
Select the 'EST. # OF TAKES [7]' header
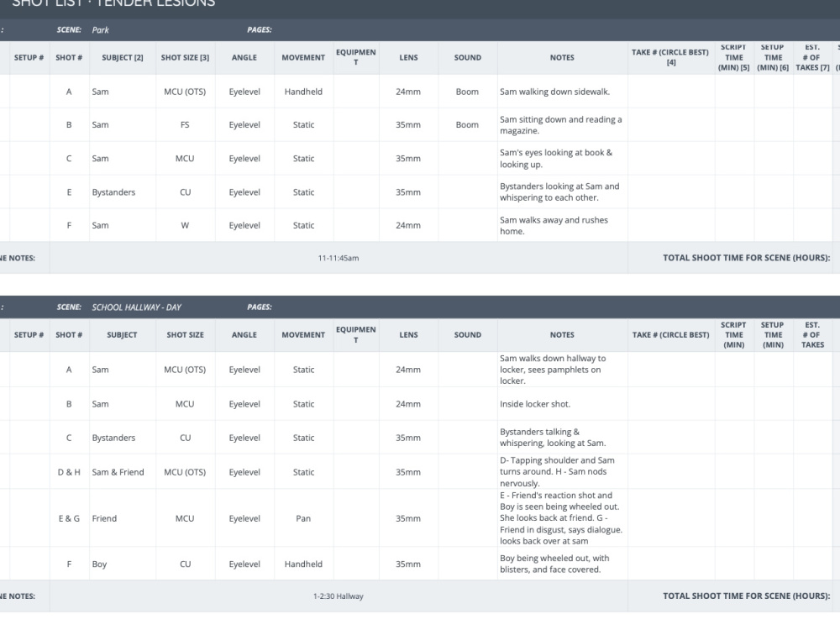click(x=812, y=57)
